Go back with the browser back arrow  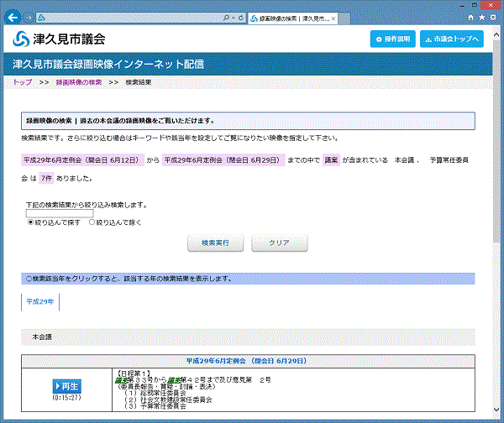(13, 18)
